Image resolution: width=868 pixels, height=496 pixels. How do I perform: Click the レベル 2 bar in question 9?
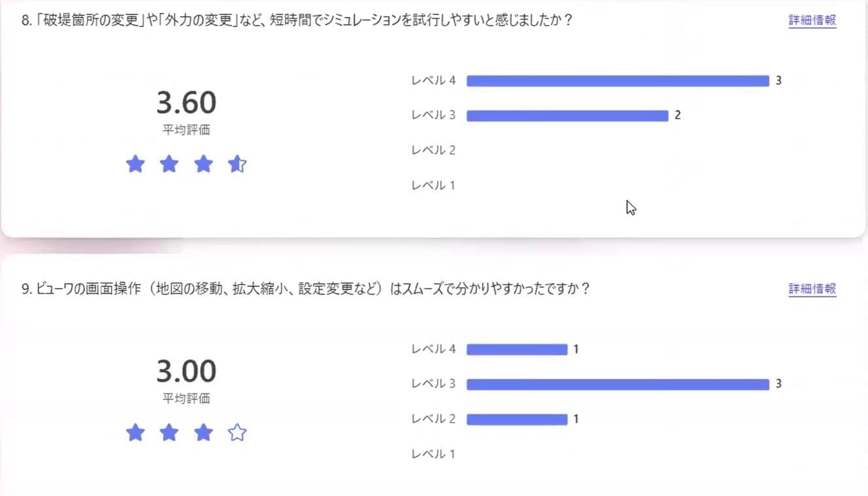point(516,419)
